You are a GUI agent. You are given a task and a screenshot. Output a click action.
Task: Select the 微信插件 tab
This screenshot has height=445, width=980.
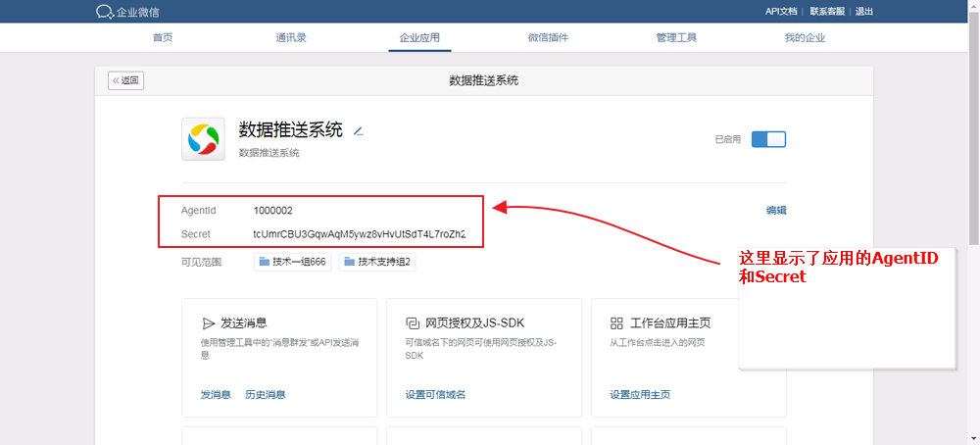[548, 38]
